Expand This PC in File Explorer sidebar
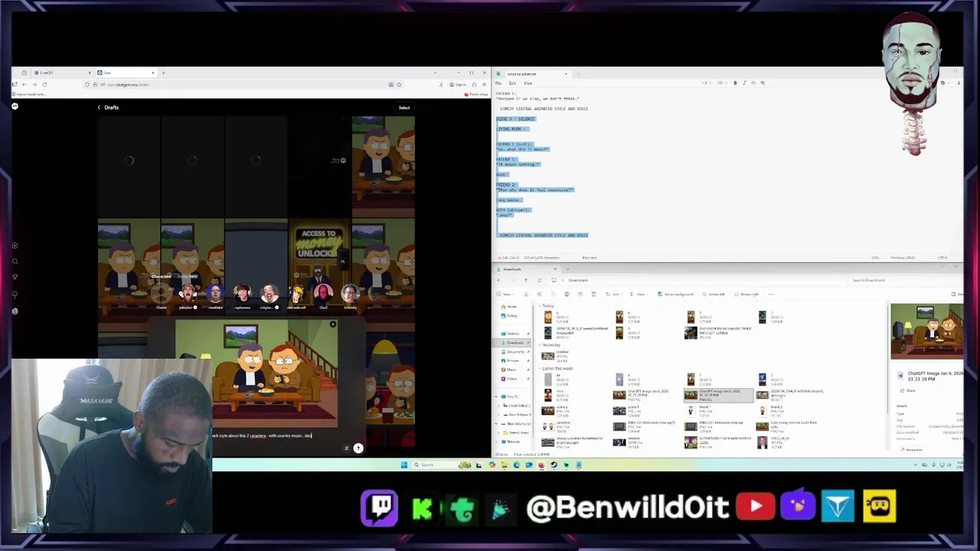980x551 pixels. coord(496,396)
